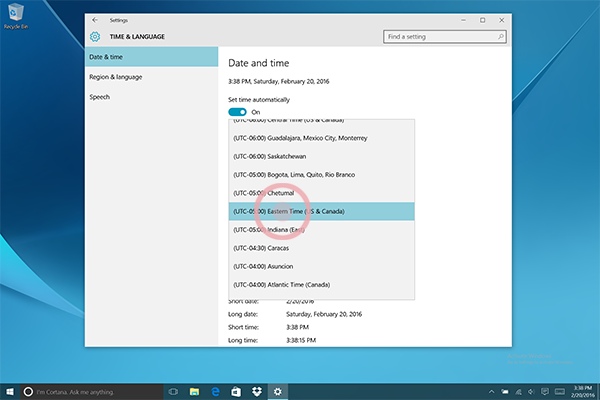Open the Speech section
Image resolution: width=600 pixels, height=400 pixels.
coord(152,97)
